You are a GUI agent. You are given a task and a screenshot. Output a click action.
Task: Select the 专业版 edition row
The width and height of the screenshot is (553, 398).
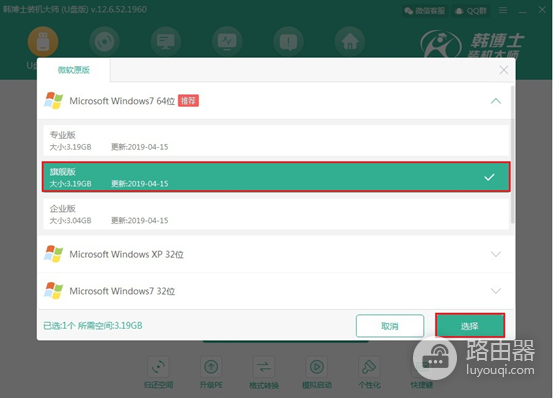point(276,140)
